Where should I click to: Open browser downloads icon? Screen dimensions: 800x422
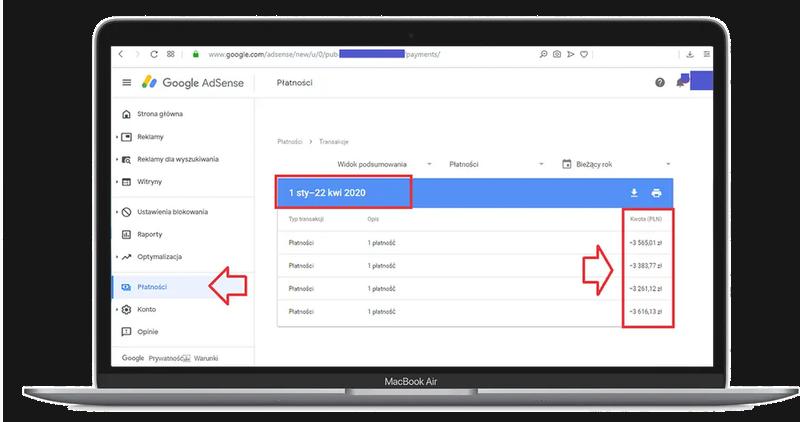(690, 54)
